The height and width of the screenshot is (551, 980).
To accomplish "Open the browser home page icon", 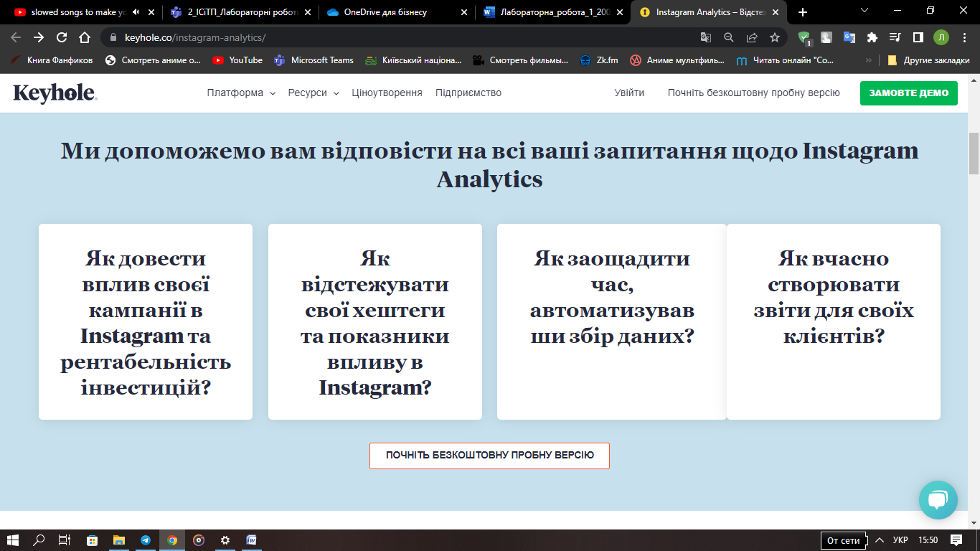I will tap(85, 37).
